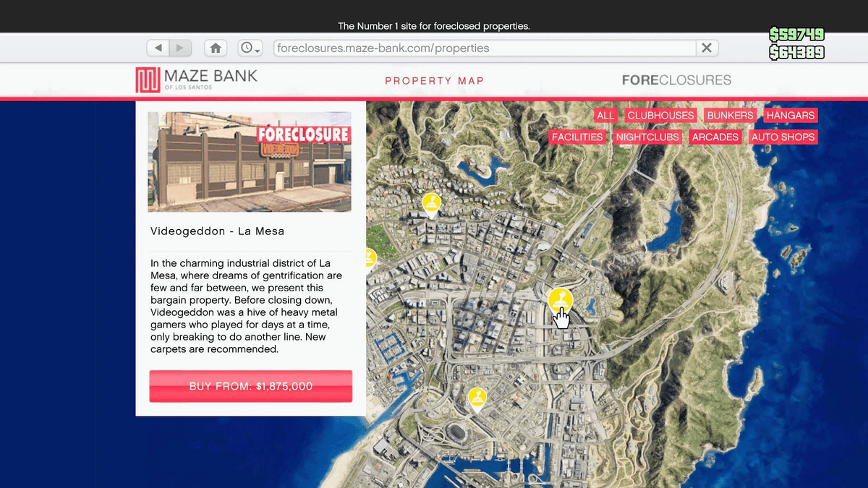The image size is (868, 488).
Task: Buy Videogeddon for $1,875,000
Action: click(x=250, y=385)
